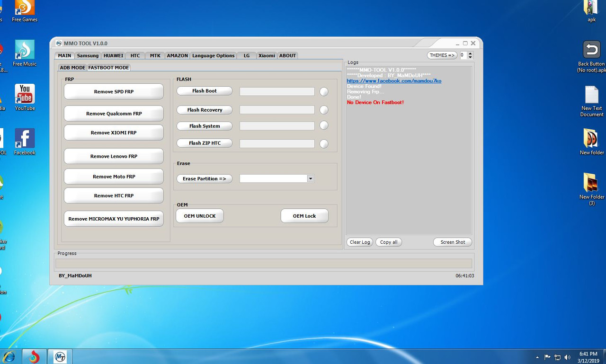
Task: Click the Progress bar
Action: coord(264,264)
